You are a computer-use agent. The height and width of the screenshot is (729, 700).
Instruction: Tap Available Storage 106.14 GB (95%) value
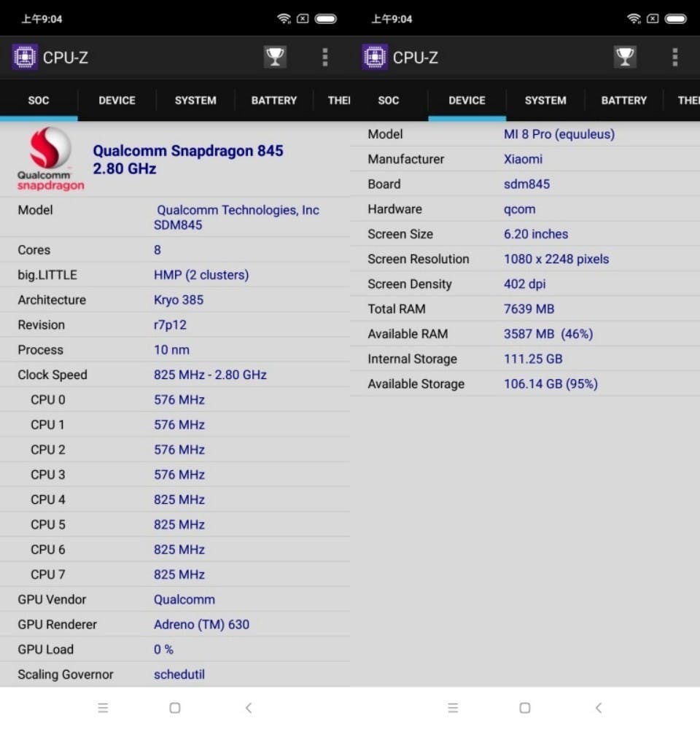point(551,384)
